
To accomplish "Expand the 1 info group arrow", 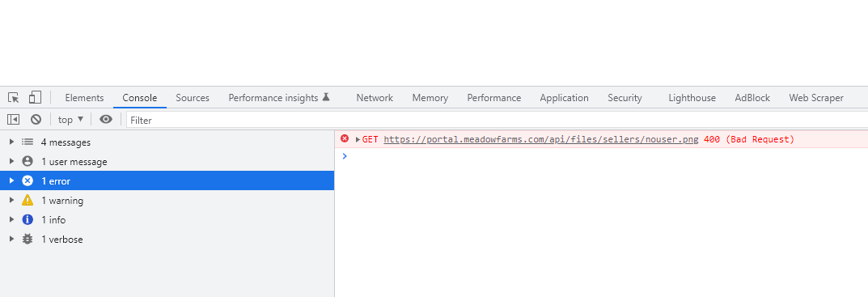I will pos(11,219).
